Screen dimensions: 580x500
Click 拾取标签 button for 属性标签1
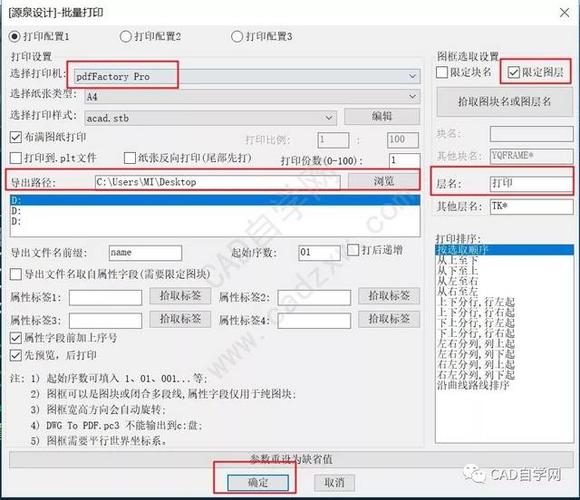180,296
